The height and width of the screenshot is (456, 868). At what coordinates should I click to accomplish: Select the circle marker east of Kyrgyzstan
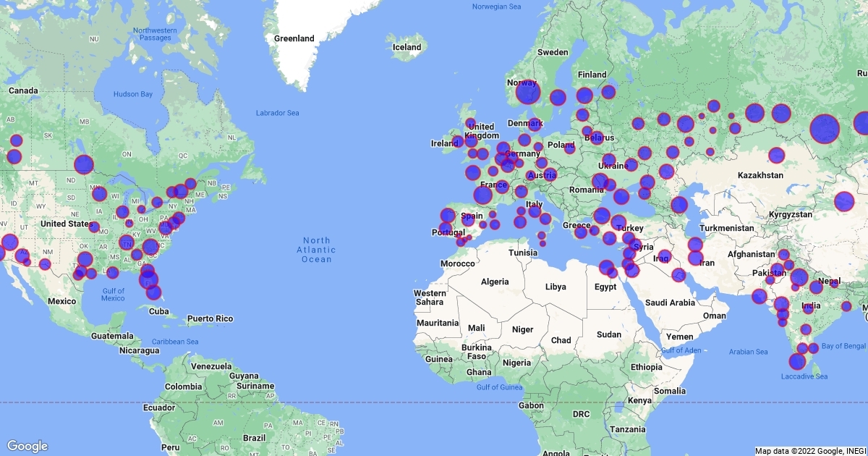pos(845,201)
